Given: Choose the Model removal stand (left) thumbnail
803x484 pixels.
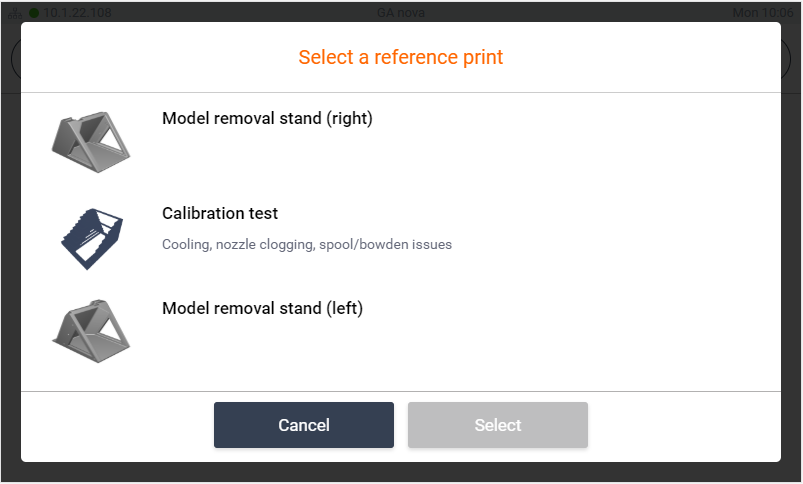Looking at the screenshot, I should pyautogui.click(x=91, y=331).
